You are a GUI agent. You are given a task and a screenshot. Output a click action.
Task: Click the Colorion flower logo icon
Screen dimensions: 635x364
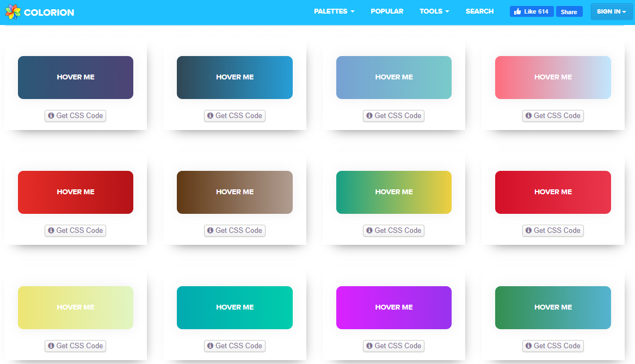(13, 12)
